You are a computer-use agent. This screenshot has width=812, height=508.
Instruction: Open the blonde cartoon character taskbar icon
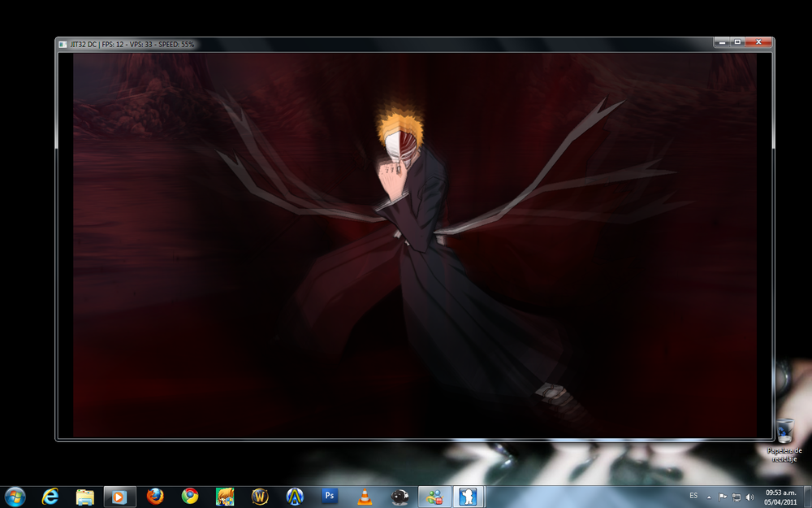(225, 497)
